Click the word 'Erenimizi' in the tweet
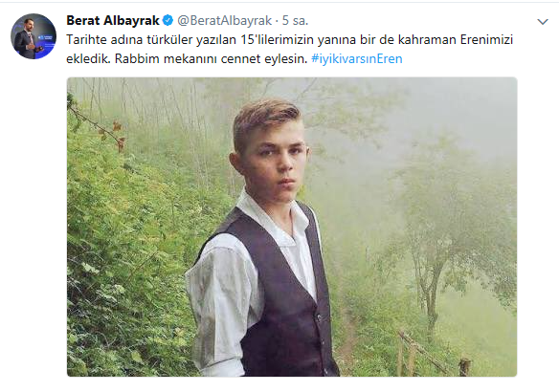This screenshot has height=392, width=559. 486,39
